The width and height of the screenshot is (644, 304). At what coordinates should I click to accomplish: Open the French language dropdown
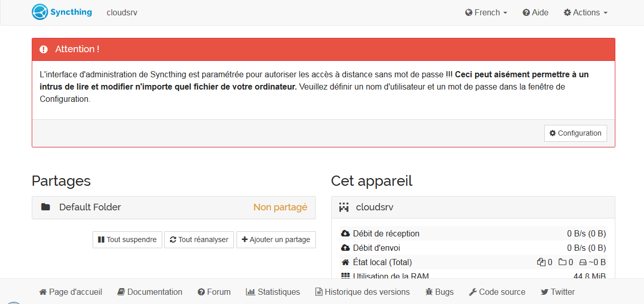pos(486,13)
